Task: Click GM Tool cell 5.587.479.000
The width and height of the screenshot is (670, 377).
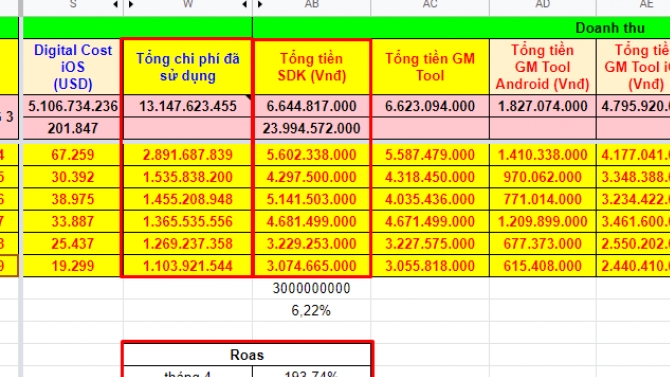Action: [430, 155]
